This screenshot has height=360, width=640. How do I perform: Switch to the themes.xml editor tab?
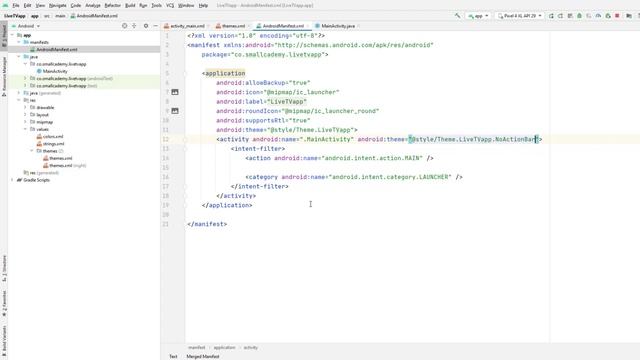[233, 26]
